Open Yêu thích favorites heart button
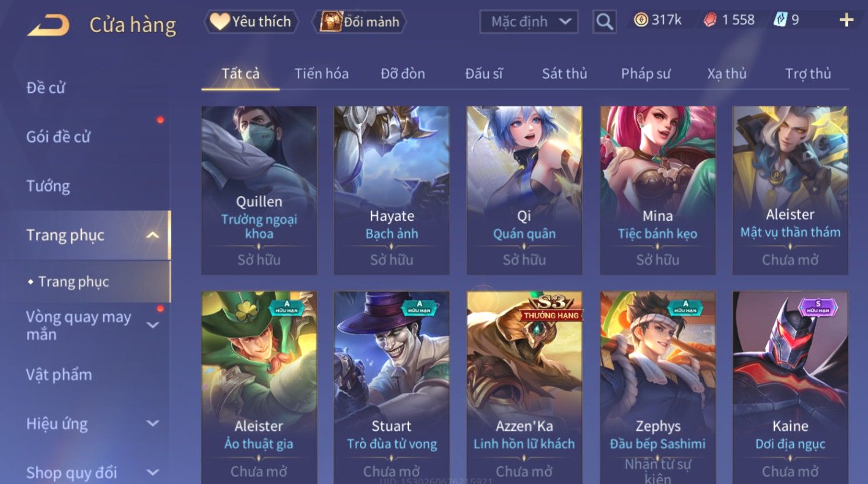The width and height of the screenshot is (868, 484). pos(251,22)
